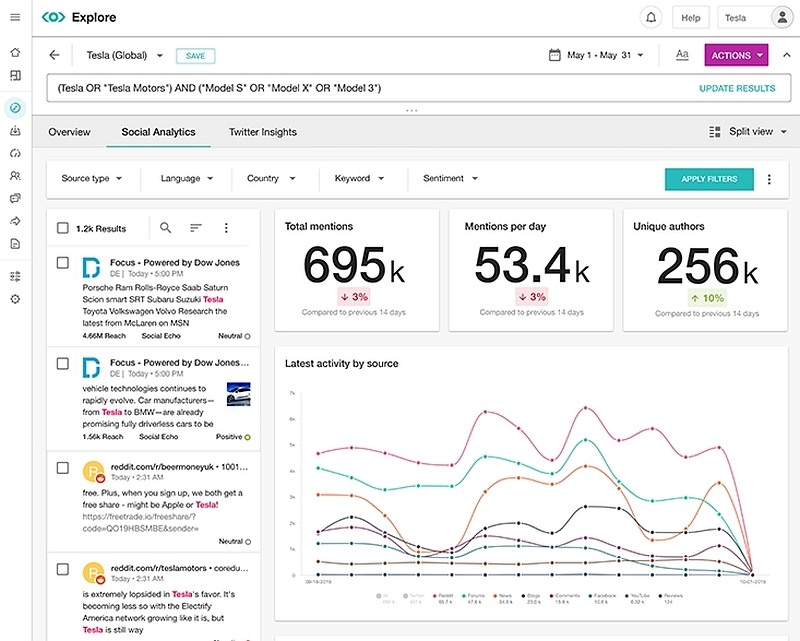
Task: Open results list more options menu
Action: [x=226, y=228]
